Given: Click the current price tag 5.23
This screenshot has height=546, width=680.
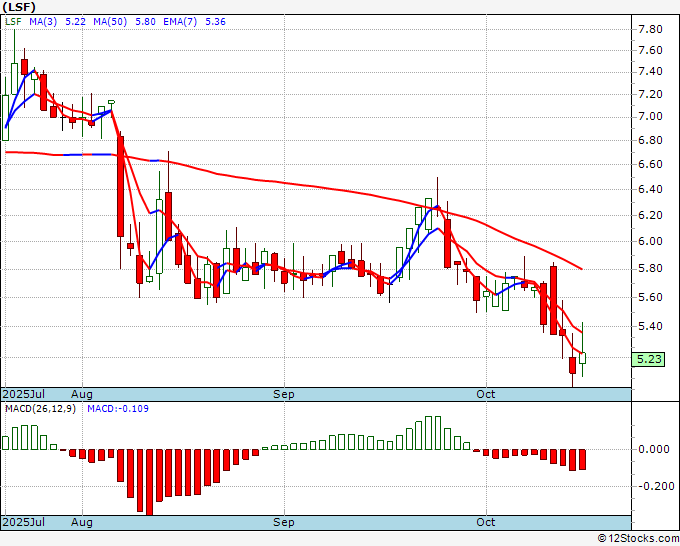Looking at the screenshot, I should (648, 359).
